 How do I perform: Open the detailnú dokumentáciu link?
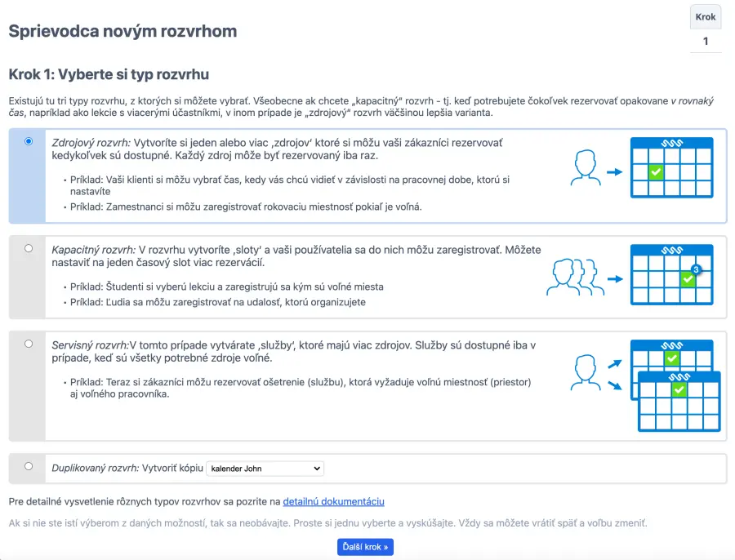pos(333,501)
